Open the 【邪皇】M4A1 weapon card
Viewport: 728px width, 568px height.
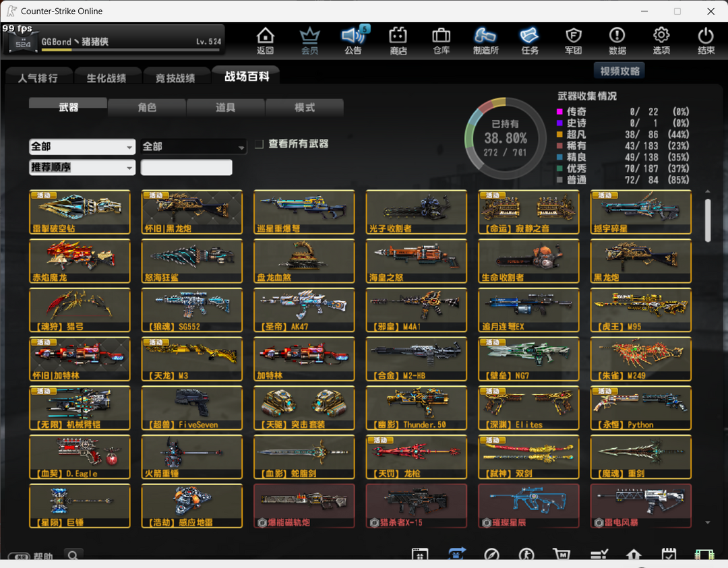pos(417,310)
